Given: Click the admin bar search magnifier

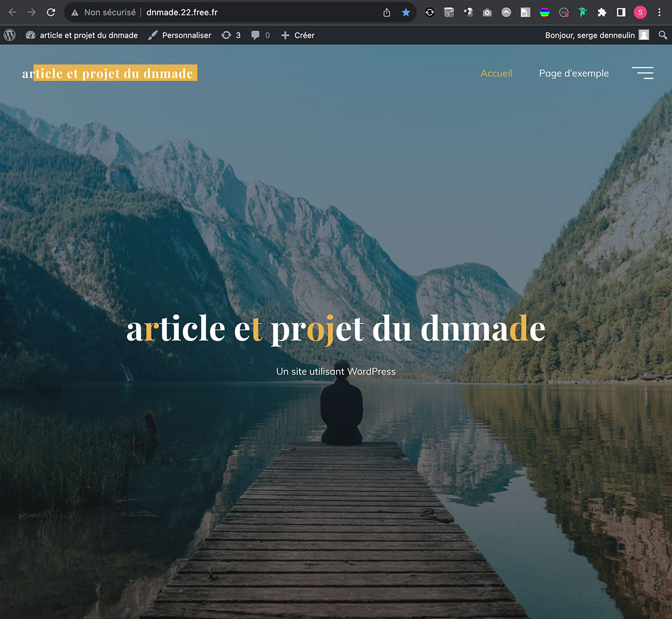Looking at the screenshot, I should [x=663, y=35].
